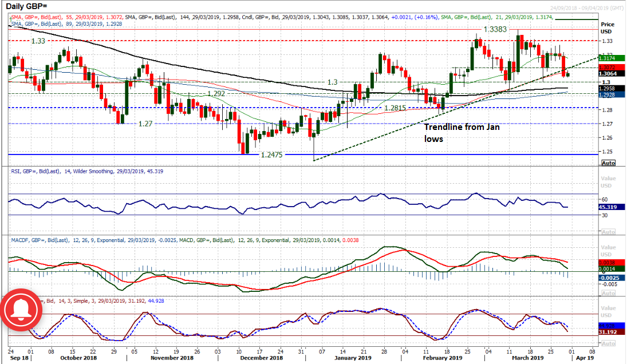Toggle Auto scale on the RSI panel
This screenshot has width=627, height=364.
point(608,232)
